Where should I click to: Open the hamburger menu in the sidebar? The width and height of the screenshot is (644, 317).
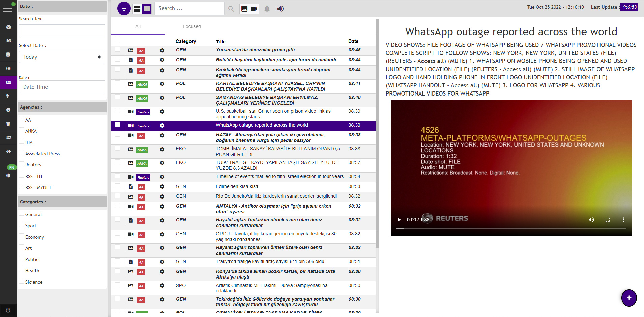pos(7,8)
